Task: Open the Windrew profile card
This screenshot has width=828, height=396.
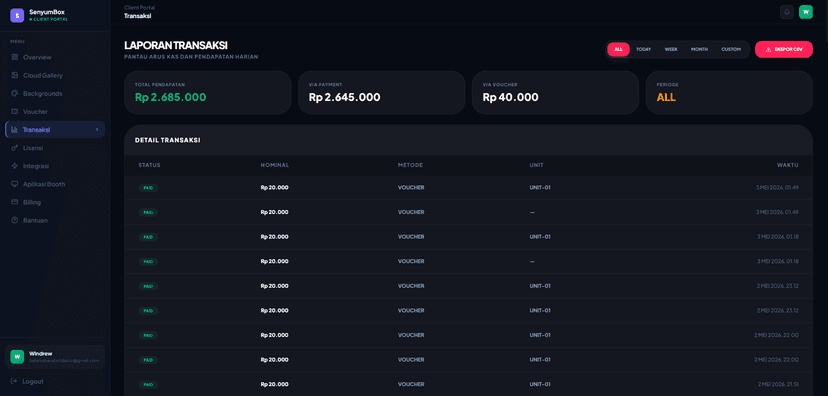Action: pyautogui.click(x=55, y=357)
